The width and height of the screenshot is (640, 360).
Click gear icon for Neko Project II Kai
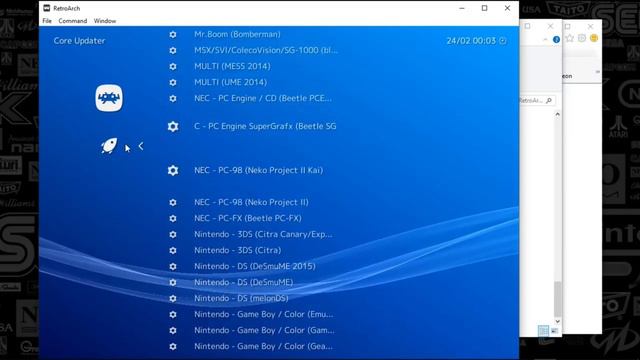[173, 170]
